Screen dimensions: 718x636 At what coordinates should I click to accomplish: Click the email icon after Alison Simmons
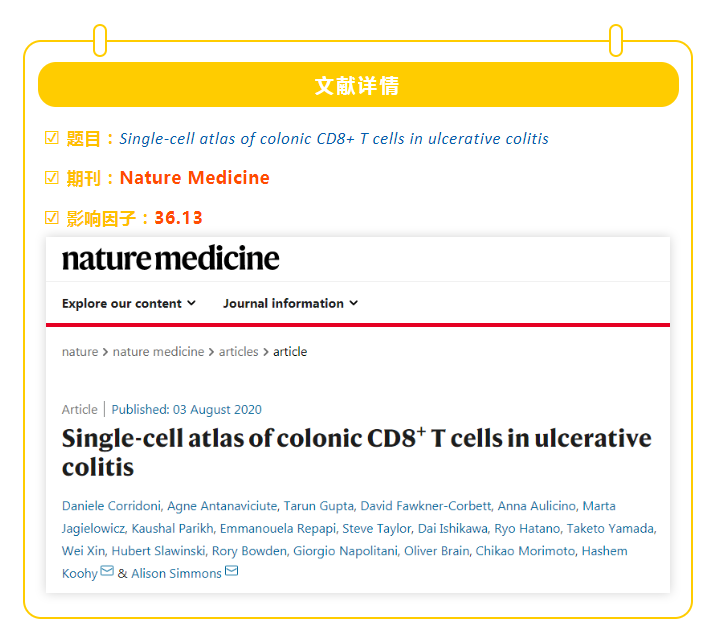(231, 572)
